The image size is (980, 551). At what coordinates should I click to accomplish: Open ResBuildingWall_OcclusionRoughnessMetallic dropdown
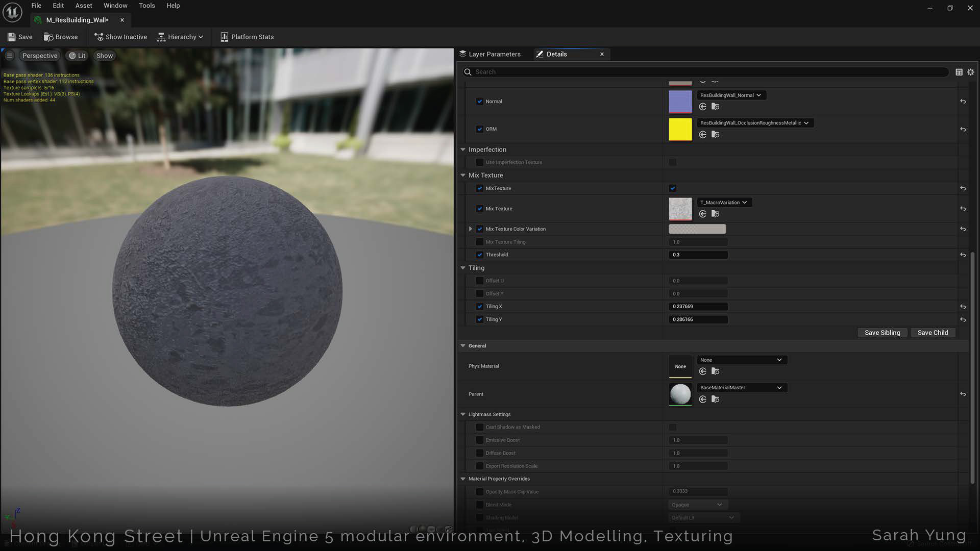click(x=755, y=123)
